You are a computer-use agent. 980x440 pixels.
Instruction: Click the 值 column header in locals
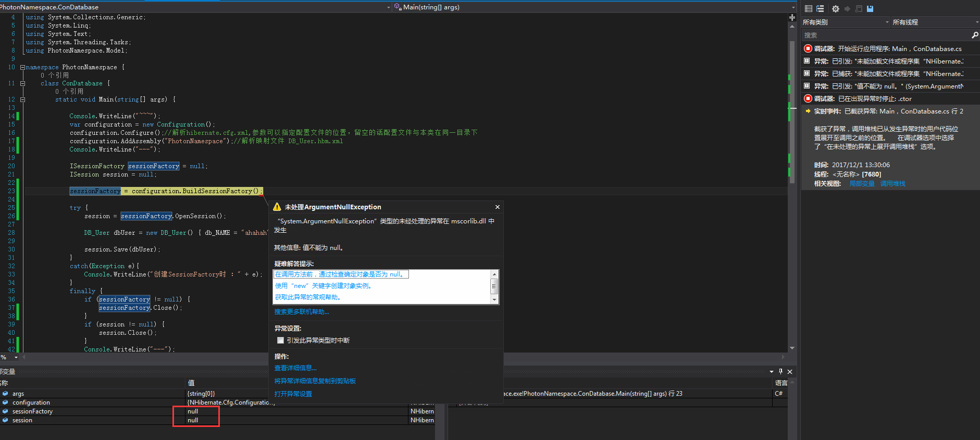click(191, 383)
